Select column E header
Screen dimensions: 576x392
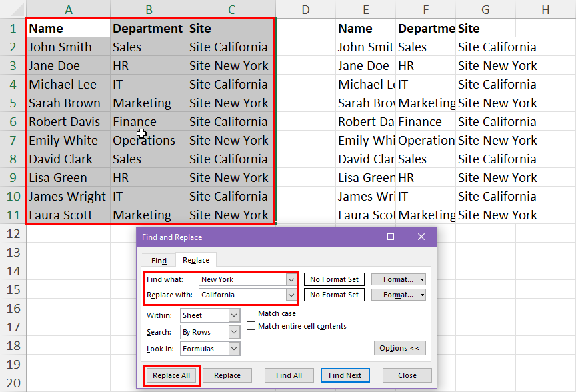(366, 9)
